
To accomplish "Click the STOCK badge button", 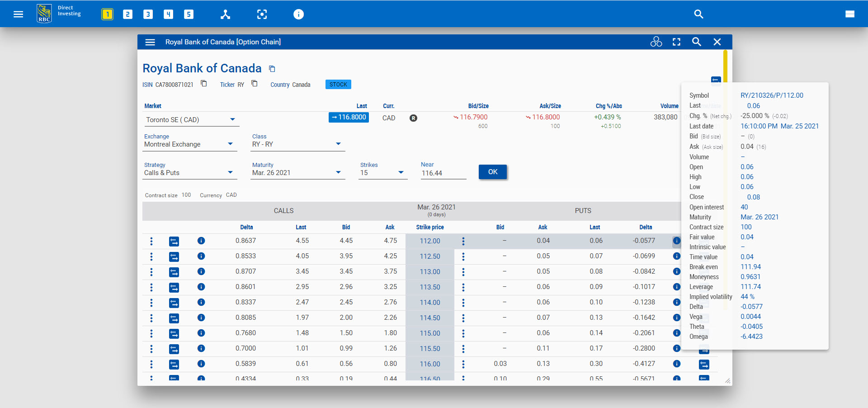I will [338, 85].
